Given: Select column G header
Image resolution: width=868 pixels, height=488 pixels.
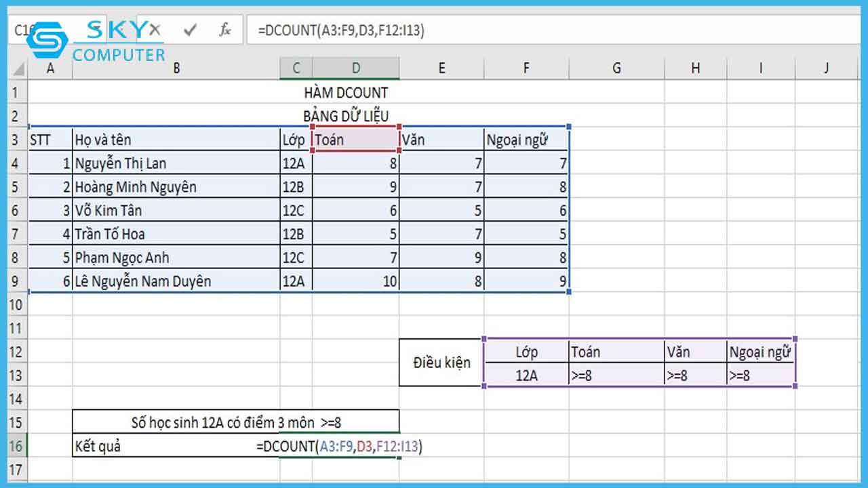Looking at the screenshot, I should (x=616, y=68).
